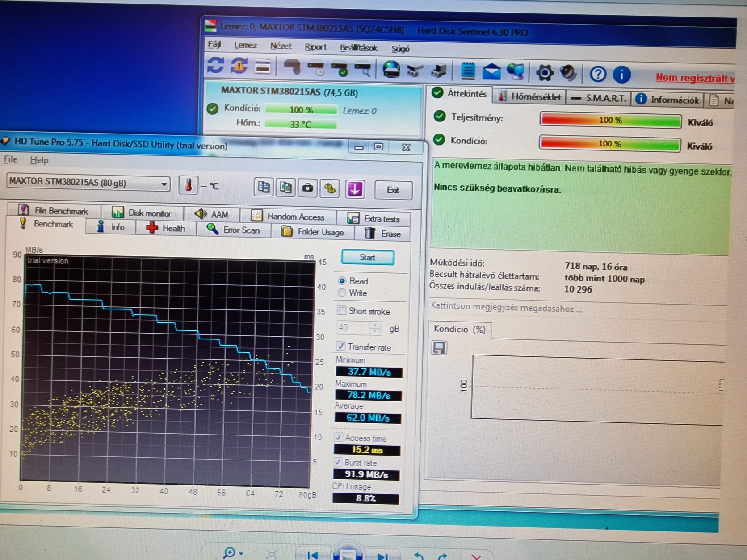Open the File menu in HD Tune

pyautogui.click(x=10, y=159)
